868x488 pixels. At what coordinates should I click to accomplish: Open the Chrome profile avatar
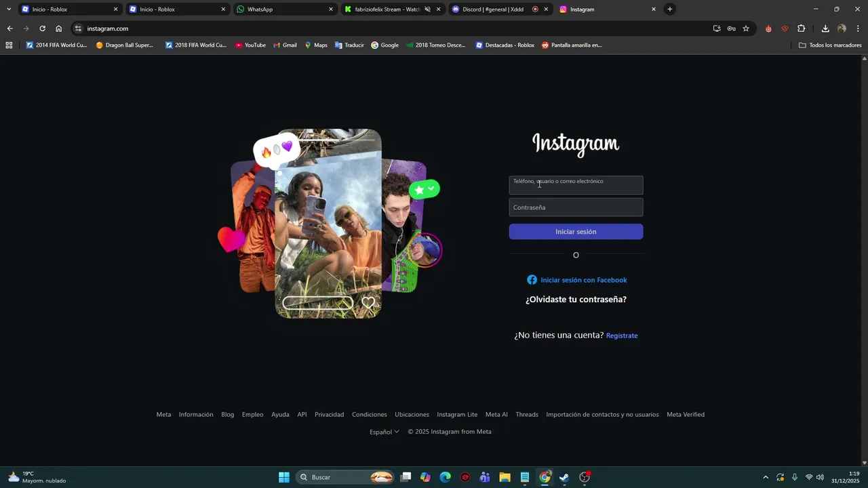[842, 28]
